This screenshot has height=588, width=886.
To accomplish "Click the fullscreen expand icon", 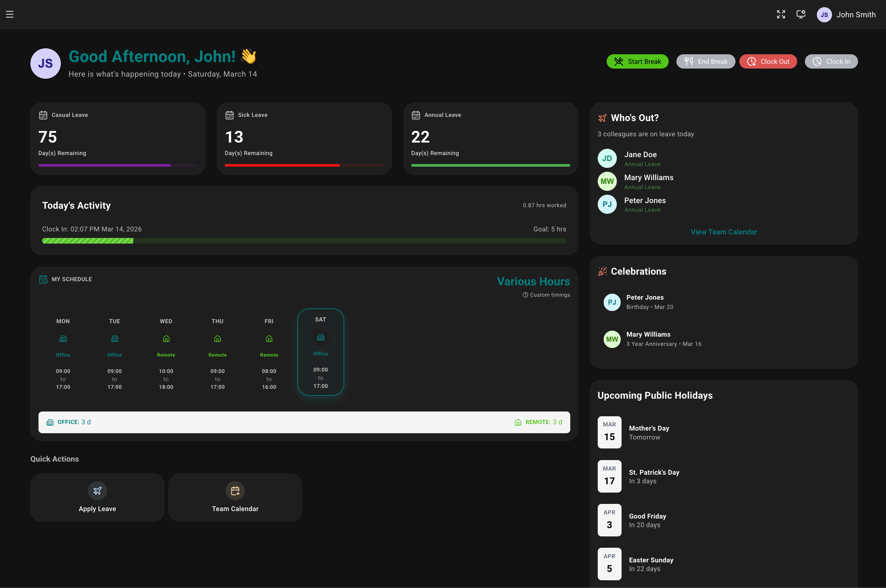I will 781,14.
